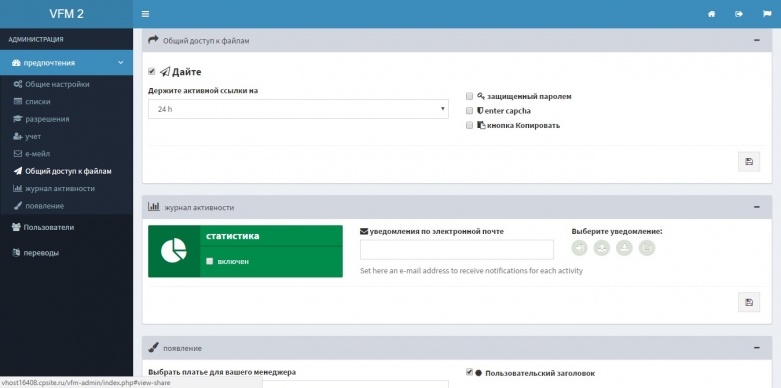Select download notification round icon
Viewport: 781px width, 388px height.
point(624,248)
